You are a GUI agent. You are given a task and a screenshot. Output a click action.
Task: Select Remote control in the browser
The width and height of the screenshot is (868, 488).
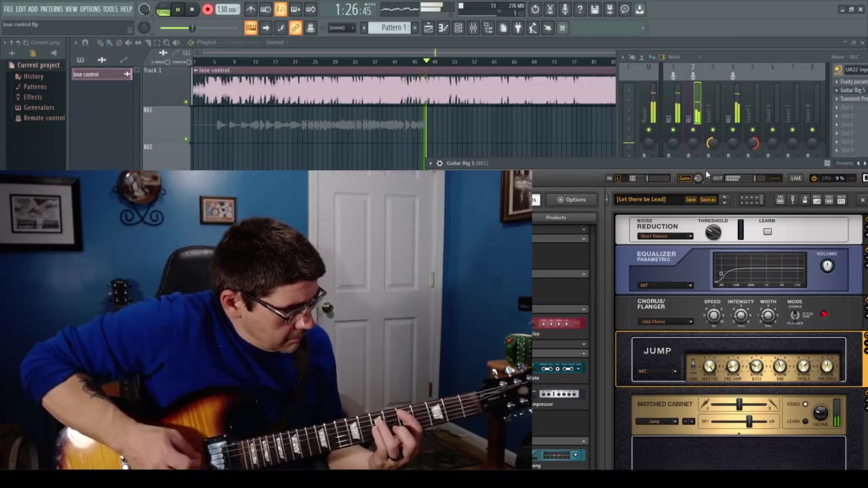44,118
